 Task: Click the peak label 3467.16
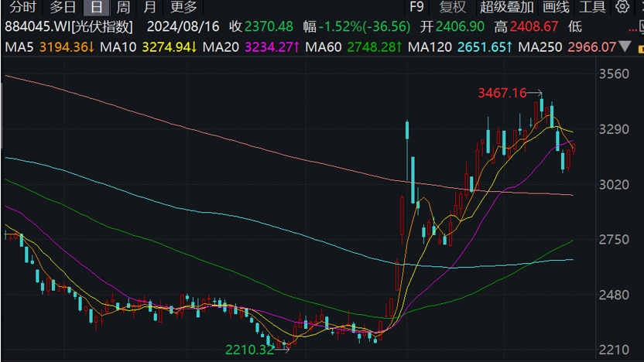tap(502, 93)
